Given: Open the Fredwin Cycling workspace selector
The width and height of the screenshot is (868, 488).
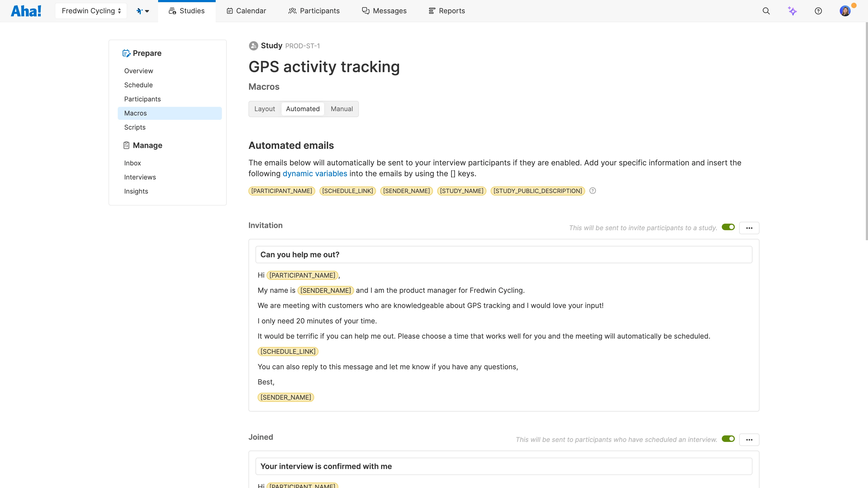Looking at the screenshot, I should [x=91, y=11].
